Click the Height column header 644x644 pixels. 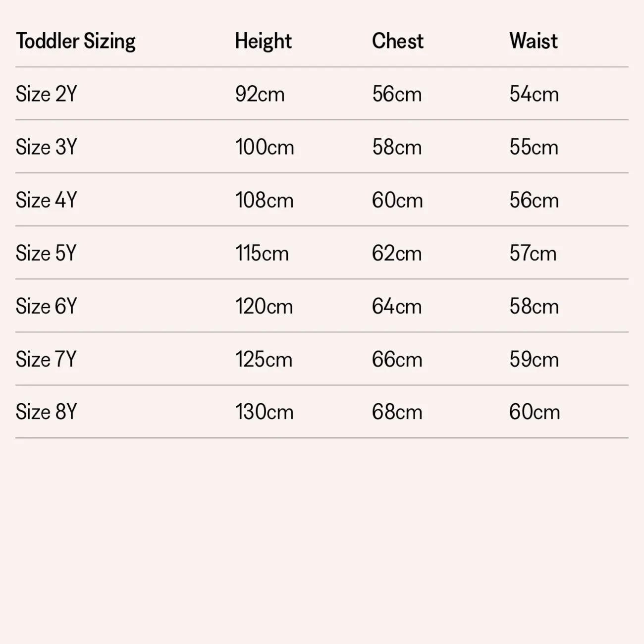tap(263, 41)
